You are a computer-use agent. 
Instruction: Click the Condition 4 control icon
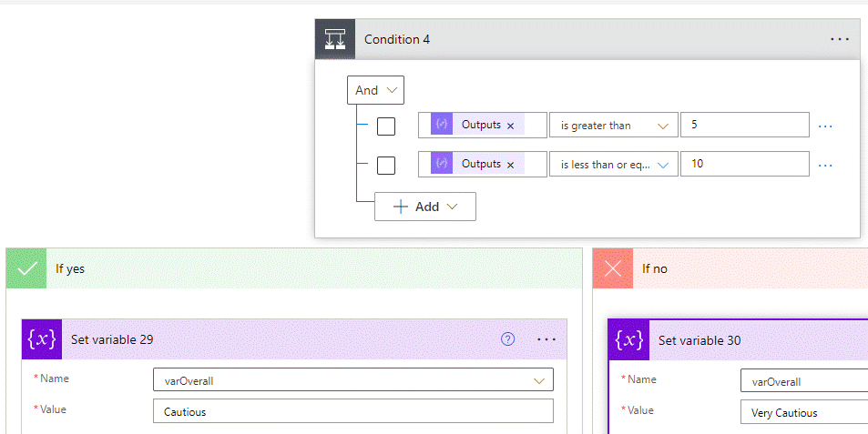[x=335, y=39]
